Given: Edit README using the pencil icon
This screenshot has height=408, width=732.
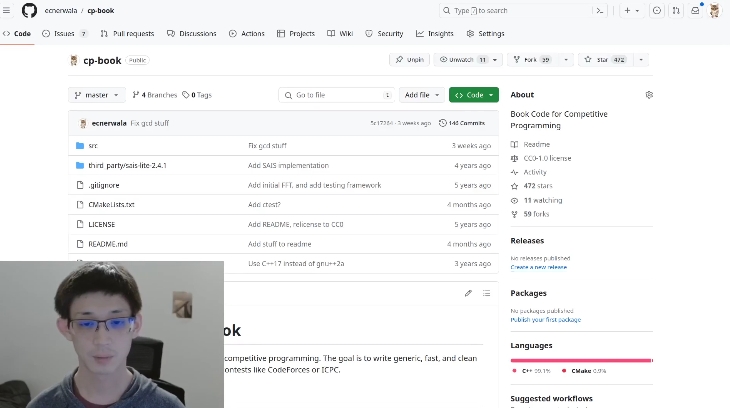Looking at the screenshot, I should click(x=468, y=293).
